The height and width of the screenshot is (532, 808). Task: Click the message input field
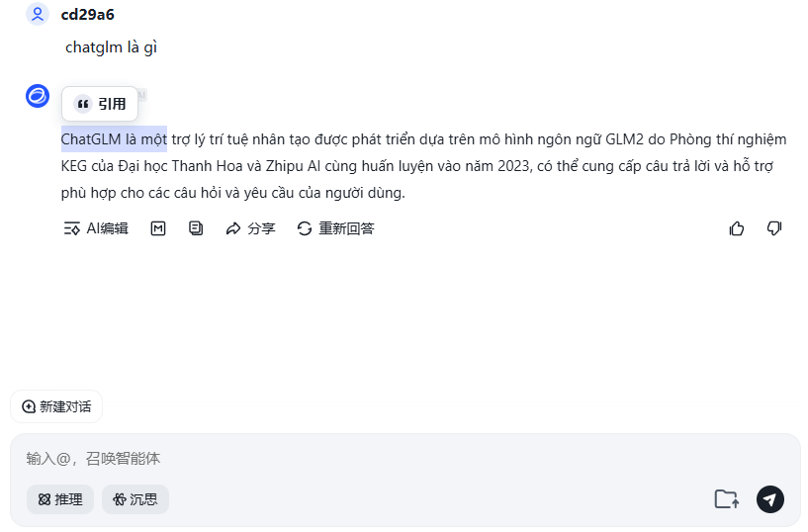[x=405, y=459]
